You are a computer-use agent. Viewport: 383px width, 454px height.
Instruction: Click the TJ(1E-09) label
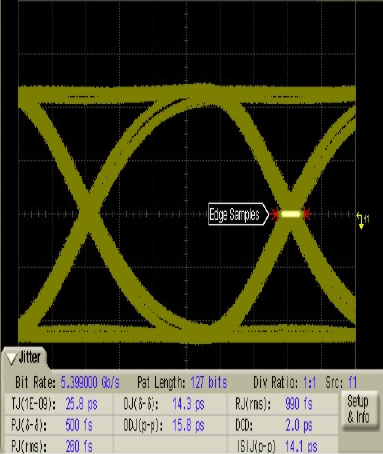33,404
